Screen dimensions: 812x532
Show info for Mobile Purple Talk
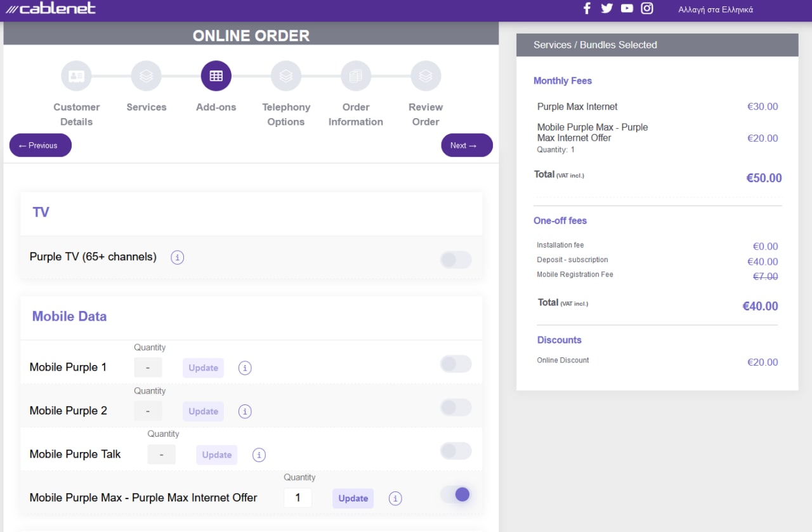click(x=259, y=455)
